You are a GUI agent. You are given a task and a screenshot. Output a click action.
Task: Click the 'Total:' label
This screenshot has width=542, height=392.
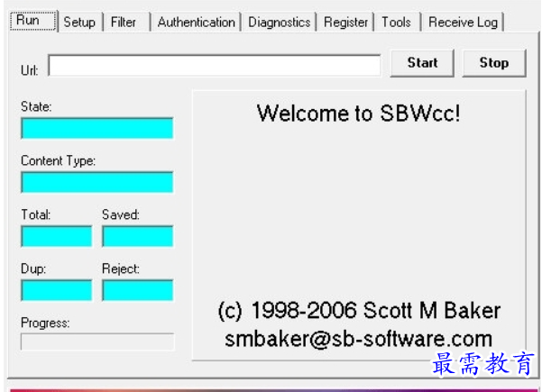click(x=35, y=214)
